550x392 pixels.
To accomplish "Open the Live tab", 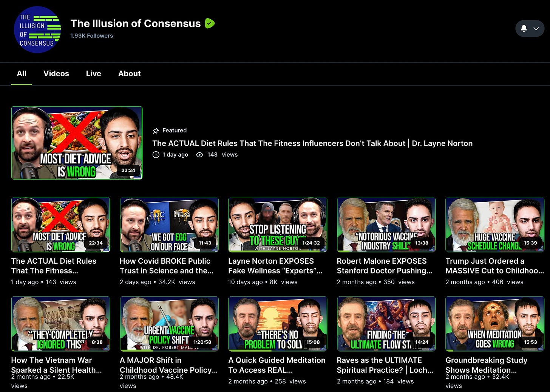I will coord(93,74).
